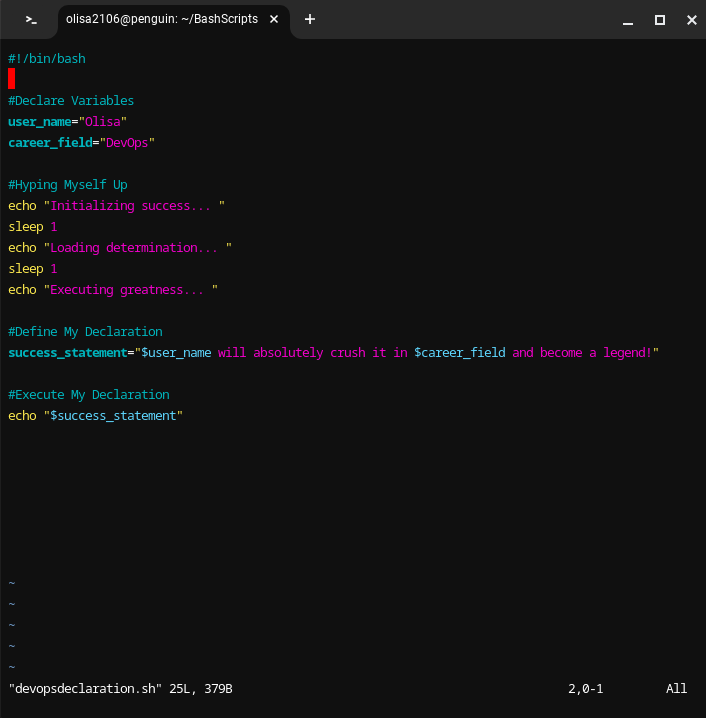706x718 pixels.
Task: Click the echo "Loading determination..." line
Action: pos(120,248)
